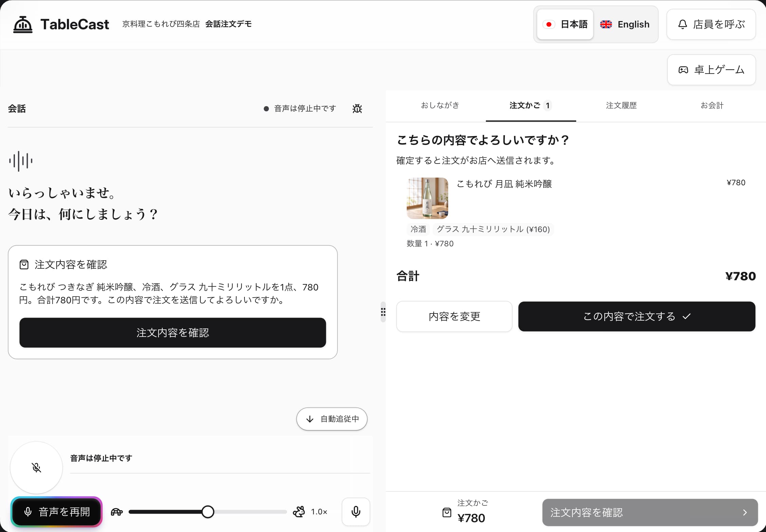The height and width of the screenshot is (532, 766).
Task: Switch language to 日本語
Action: pos(565,24)
